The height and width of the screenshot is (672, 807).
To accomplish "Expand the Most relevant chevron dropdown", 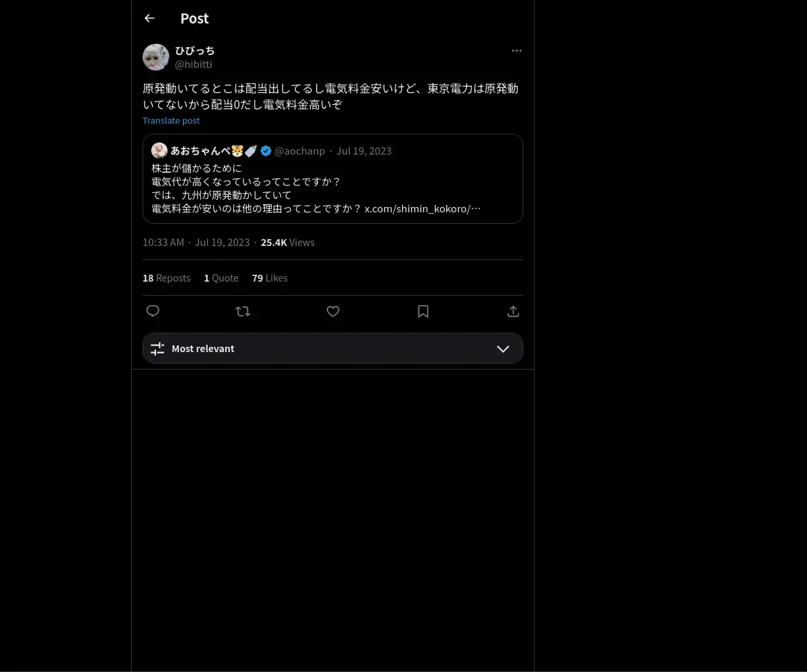I will (x=503, y=349).
